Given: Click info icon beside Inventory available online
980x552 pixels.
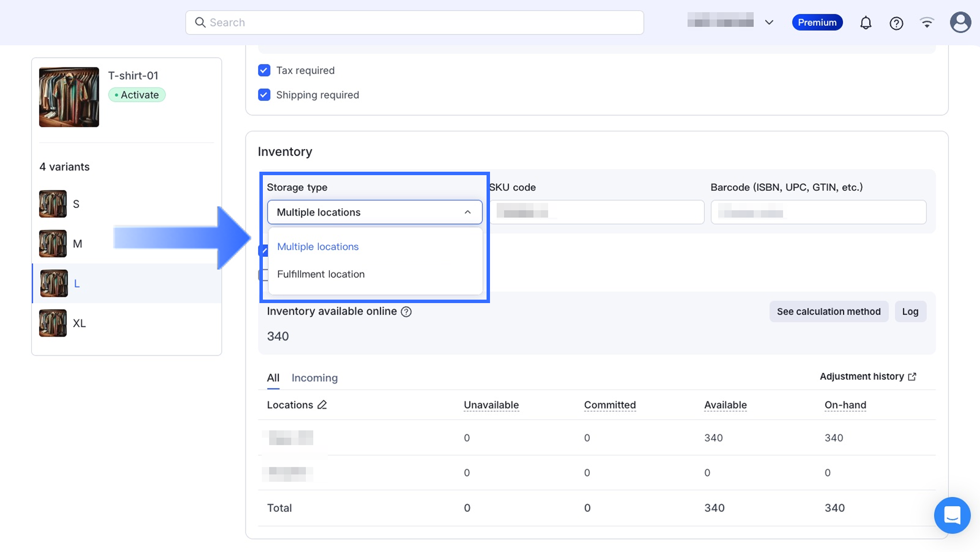Looking at the screenshot, I should pos(406,312).
